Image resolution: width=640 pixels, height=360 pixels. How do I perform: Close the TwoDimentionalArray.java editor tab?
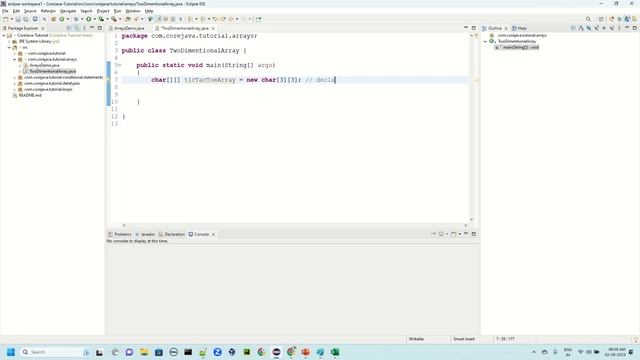pyautogui.click(x=213, y=29)
